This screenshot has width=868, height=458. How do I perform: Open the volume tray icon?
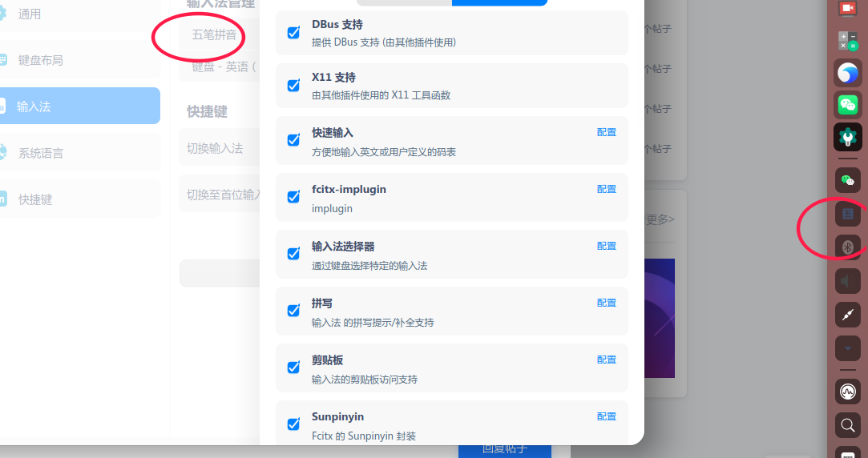point(847,281)
